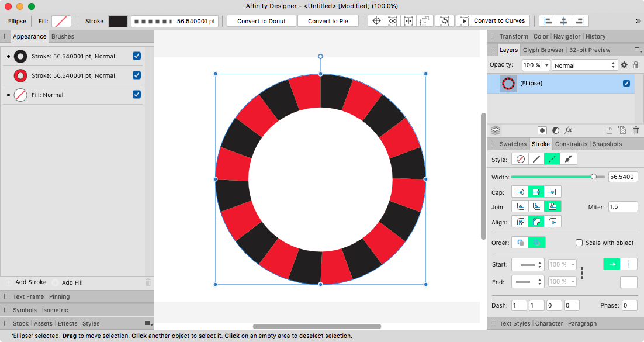Click Convert to Donut
644x342 pixels.
261,20
